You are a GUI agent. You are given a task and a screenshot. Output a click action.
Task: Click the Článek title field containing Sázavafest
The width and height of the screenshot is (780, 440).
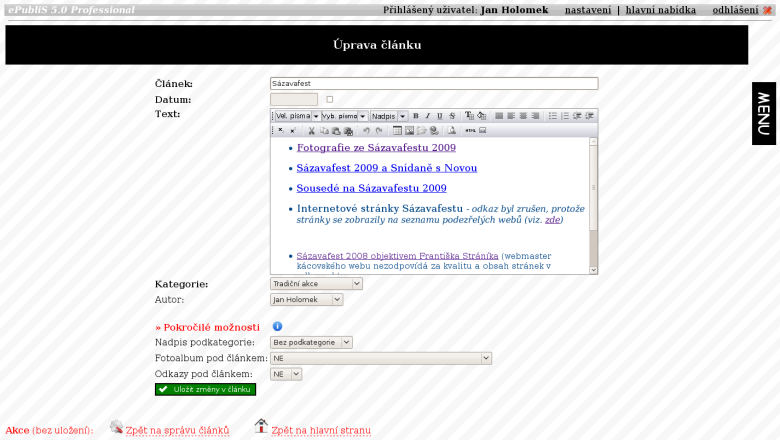click(x=434, y=84)
